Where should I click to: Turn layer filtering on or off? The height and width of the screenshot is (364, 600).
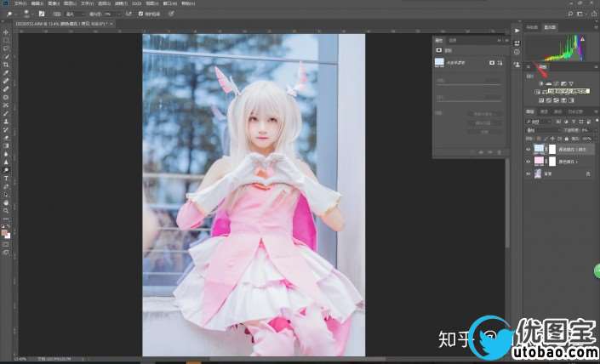(597, 121)
